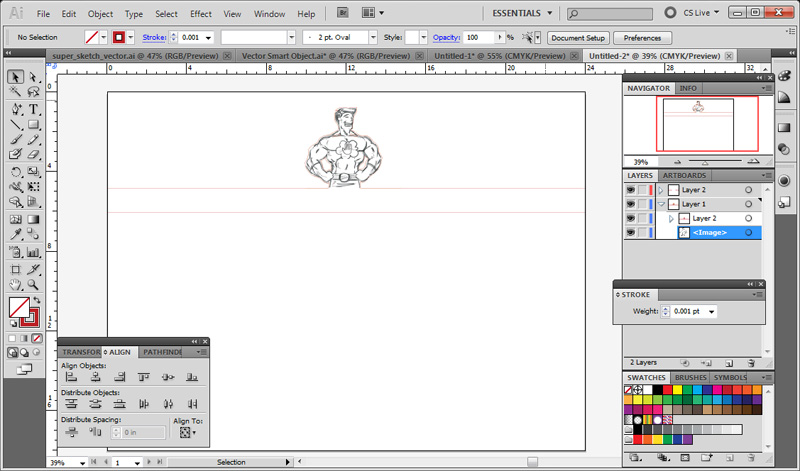Click Horizontal Distribute Left icon
The image size is (800, 471).
[144, 404]
